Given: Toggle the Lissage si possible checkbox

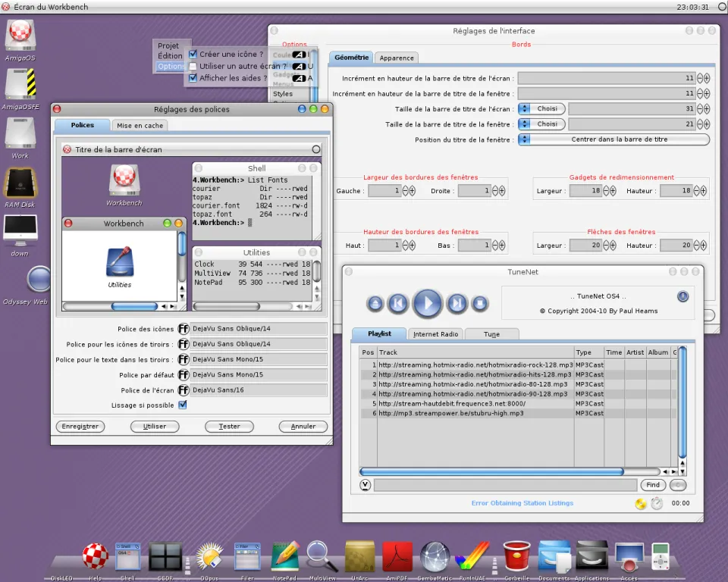Looking at the screenshot, I should coord(182,405).
